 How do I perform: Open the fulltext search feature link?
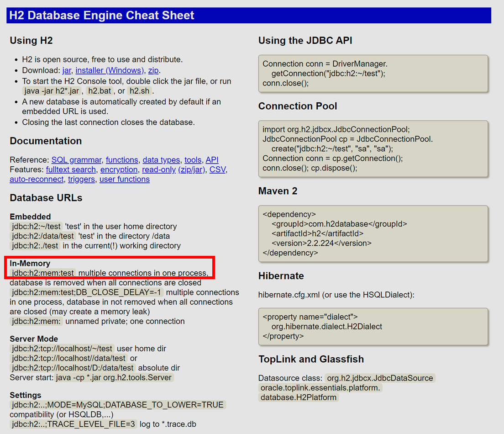click(x=71, y=169)
